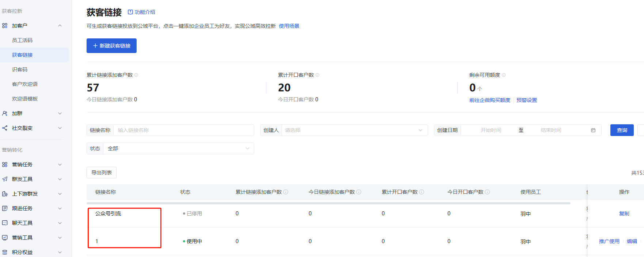Screen dimensions: 644x257
Task: Click the 加群 sidebar icon
Action: (x=5, y=113)
